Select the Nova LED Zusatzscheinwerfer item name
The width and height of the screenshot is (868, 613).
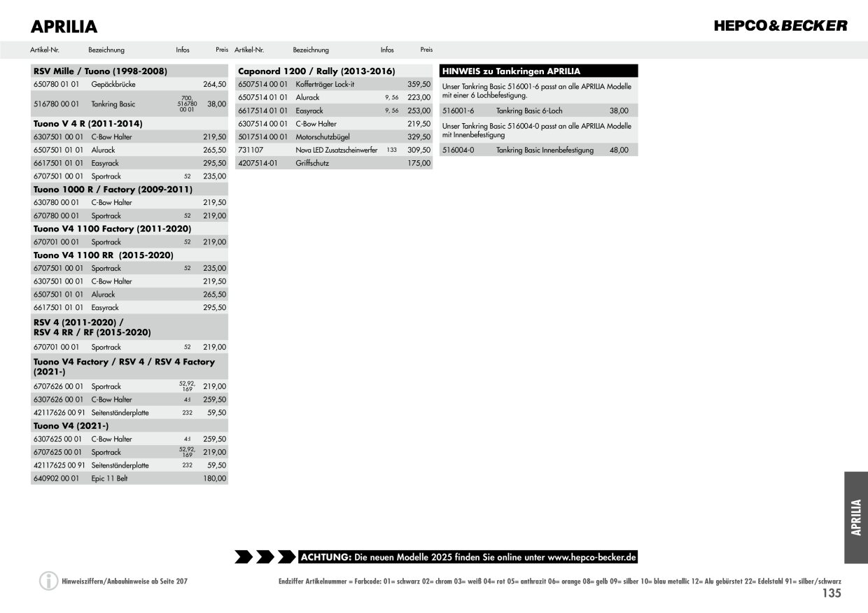[x=337, y=150]
